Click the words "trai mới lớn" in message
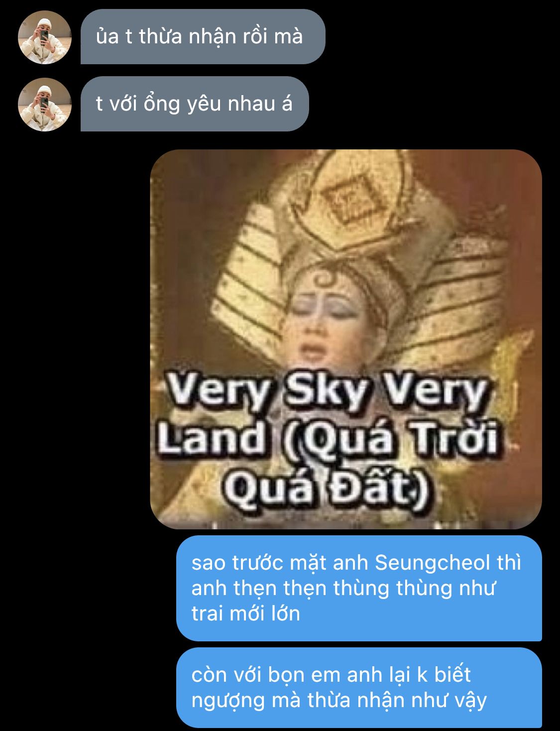 [246, 613]
